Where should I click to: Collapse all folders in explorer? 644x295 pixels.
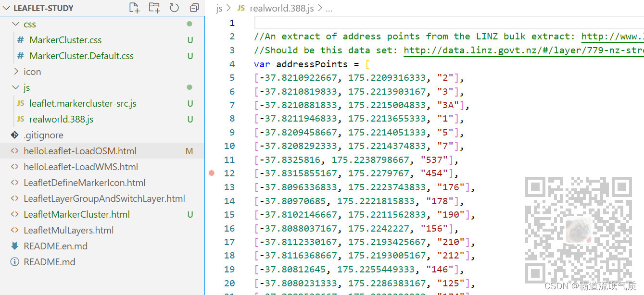(x=194, y=8)
